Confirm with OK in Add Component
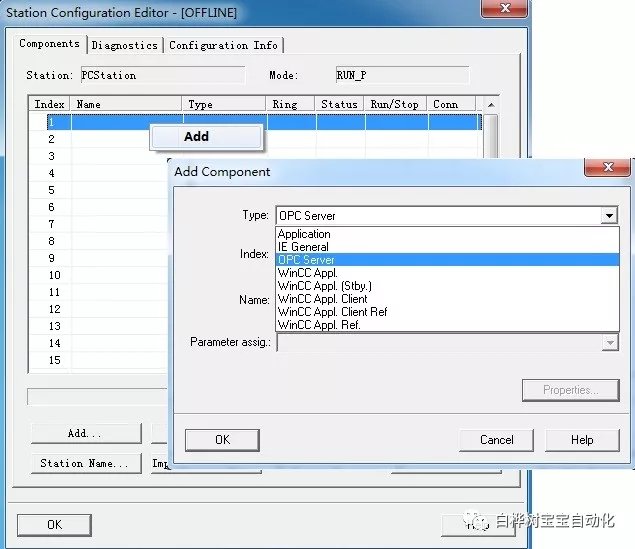635x549 pixels. pos(222,440)
